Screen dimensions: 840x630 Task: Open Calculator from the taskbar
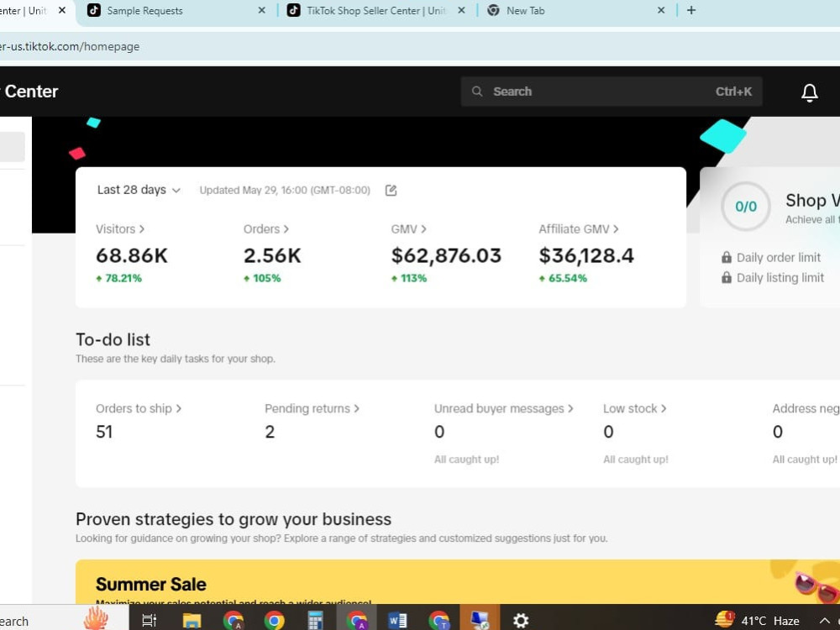coord(316,621)
